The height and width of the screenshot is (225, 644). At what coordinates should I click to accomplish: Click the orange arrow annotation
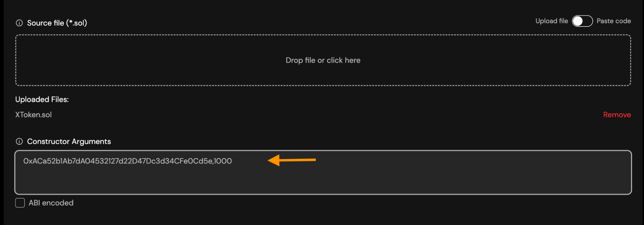click(x=292, y=160)
